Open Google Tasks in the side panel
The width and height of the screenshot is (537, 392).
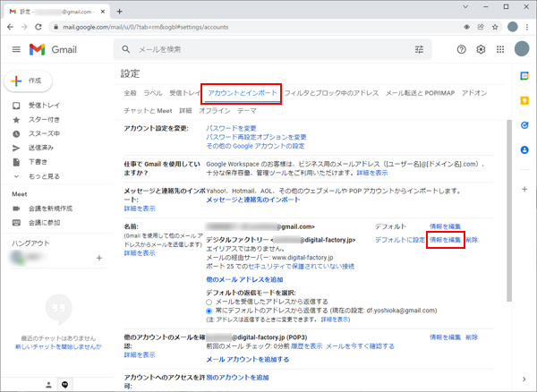point(524,126)
